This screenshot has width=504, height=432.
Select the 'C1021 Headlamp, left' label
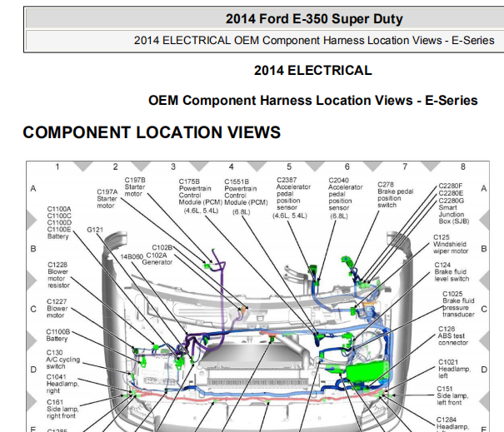point(454,369)
